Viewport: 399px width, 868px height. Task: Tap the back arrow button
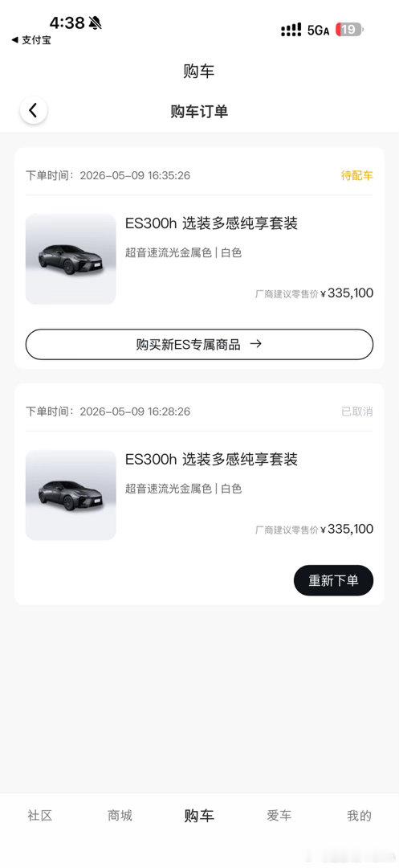pos(34,111)
